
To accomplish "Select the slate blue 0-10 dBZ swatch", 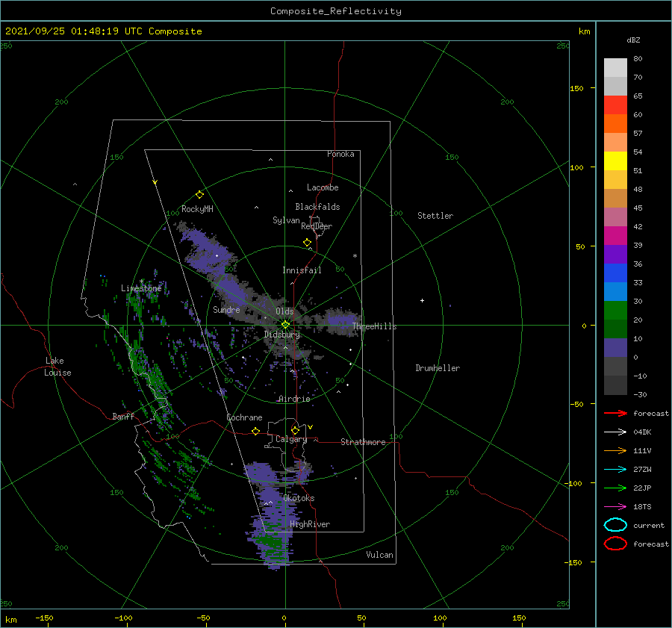I will 615,348.
